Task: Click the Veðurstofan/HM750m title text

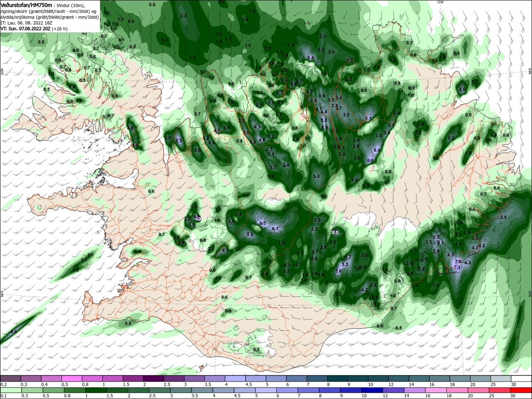Action: point(26,5)
